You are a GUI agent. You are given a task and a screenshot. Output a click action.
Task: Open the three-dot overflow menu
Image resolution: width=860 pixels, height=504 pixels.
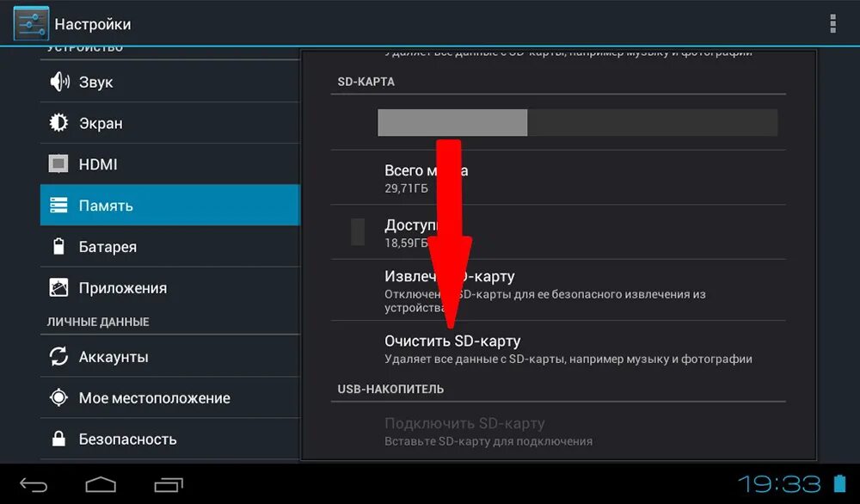coord(832,23)
